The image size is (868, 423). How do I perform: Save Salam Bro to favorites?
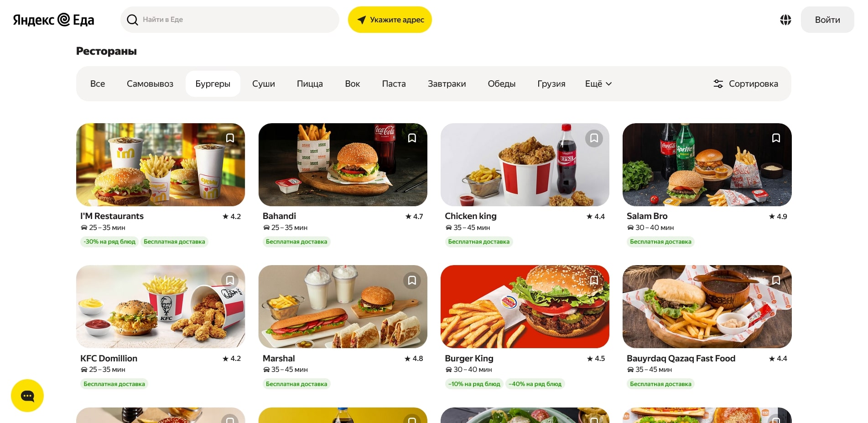coord(776,138)
